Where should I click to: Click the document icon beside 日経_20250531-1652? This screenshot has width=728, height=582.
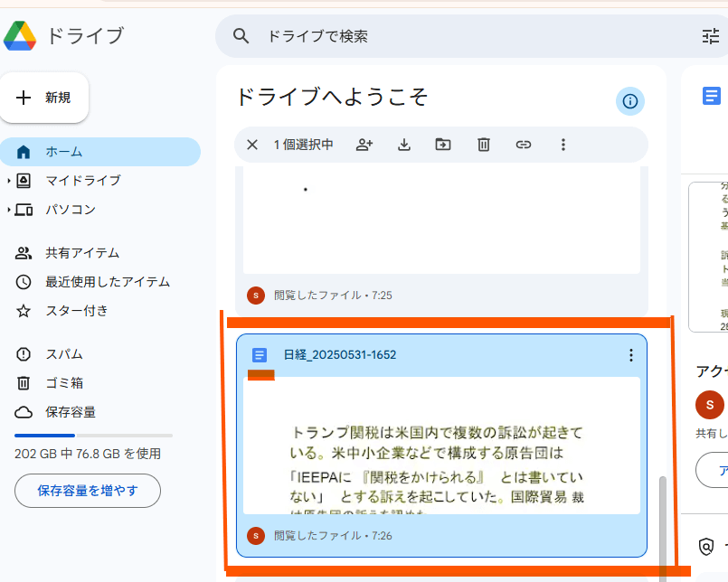pyautogui.click(x=260, y=355)
